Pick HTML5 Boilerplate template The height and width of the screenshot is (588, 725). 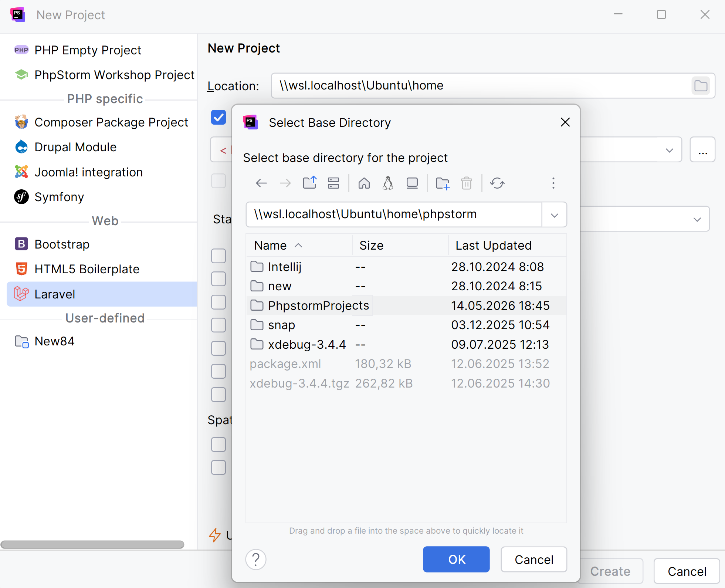98,269
